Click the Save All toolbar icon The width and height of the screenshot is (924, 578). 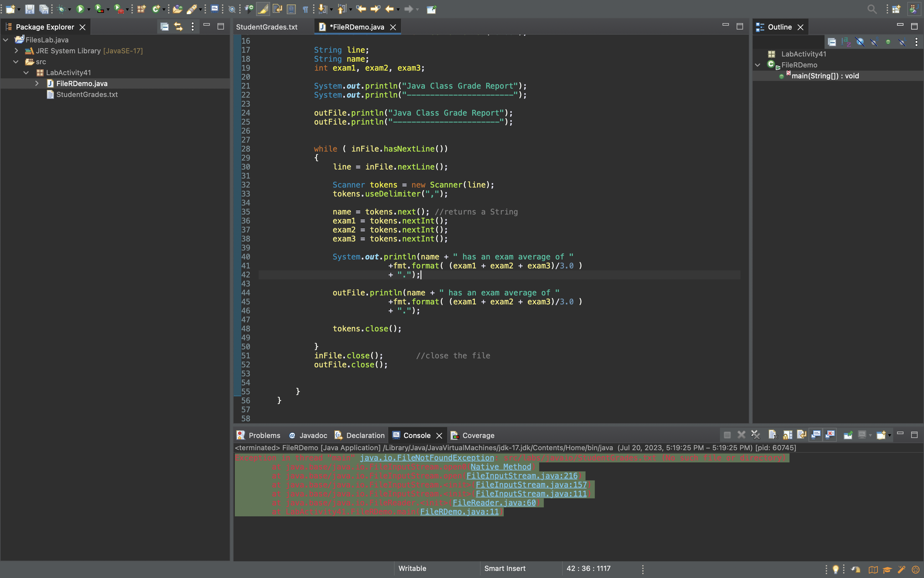click(x=44, y=9)
